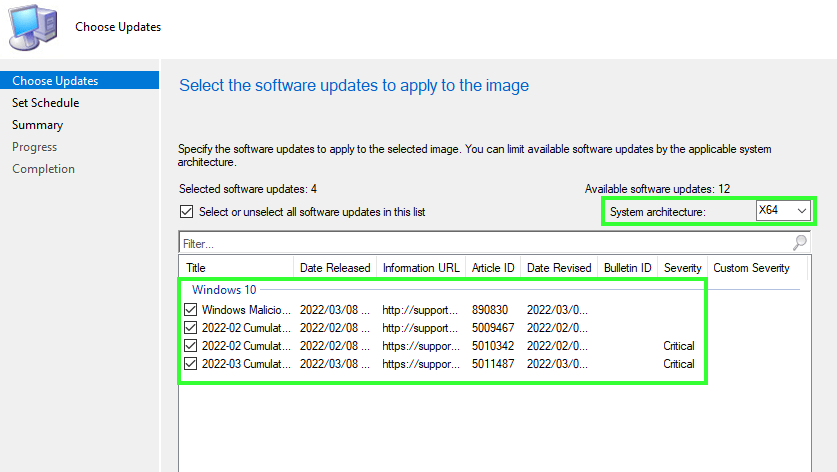Click the Article ID column header

pos(493,268)
